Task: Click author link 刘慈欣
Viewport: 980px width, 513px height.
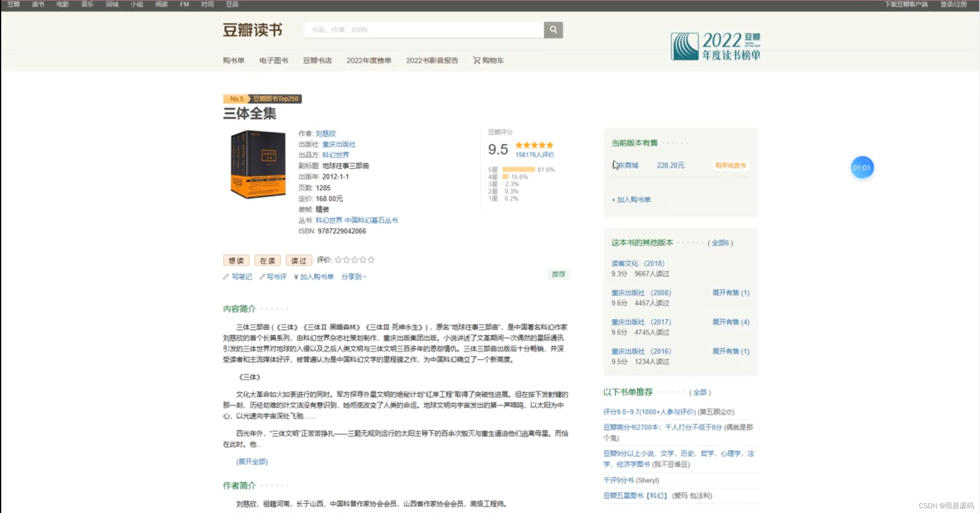Action: (x=325, y=133)
